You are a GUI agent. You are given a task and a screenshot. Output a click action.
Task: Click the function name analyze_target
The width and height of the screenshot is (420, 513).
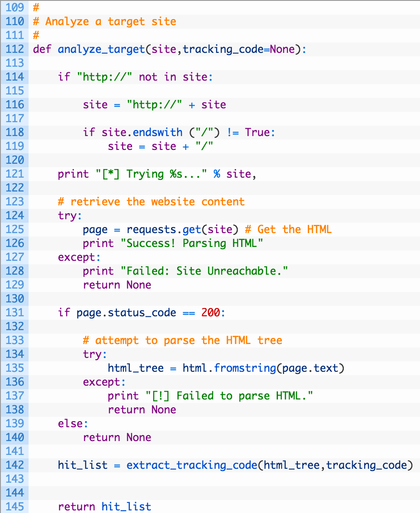(x=101, y=49)
